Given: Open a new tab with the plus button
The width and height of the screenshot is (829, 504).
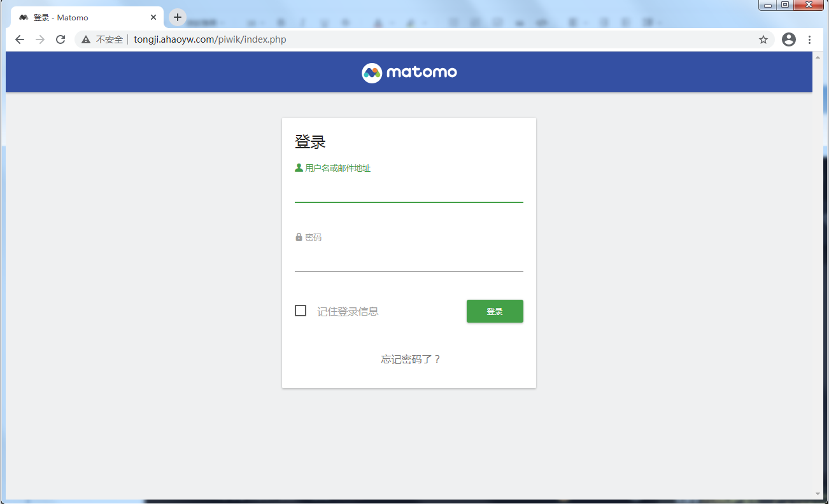Looking at the screenshot, I should point(178,17).
